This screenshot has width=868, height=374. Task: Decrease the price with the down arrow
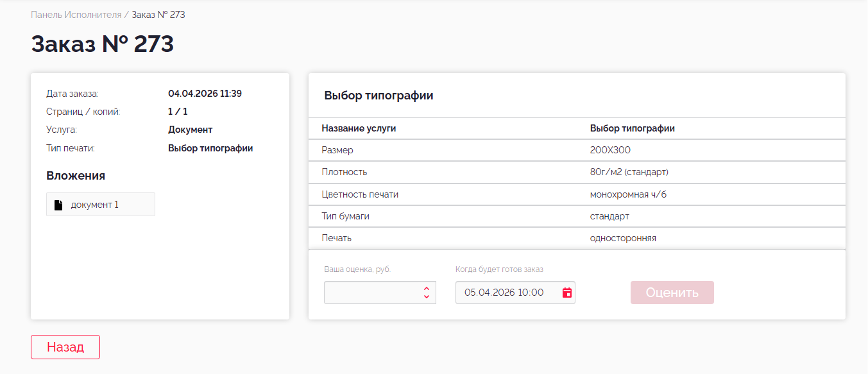click(427, 297)
